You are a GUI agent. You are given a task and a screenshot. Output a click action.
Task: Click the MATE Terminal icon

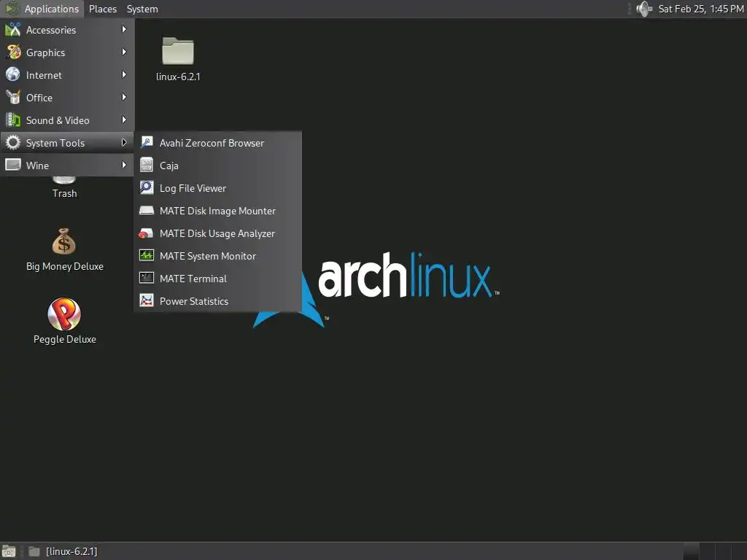(x=146, y=278)
